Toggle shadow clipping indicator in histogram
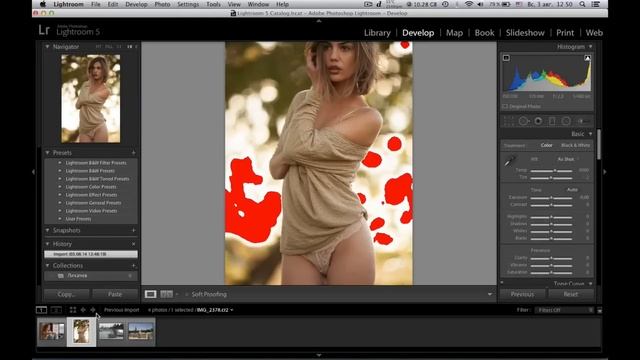The width and height of the screenshot is (640, 360). coord(506,58)
